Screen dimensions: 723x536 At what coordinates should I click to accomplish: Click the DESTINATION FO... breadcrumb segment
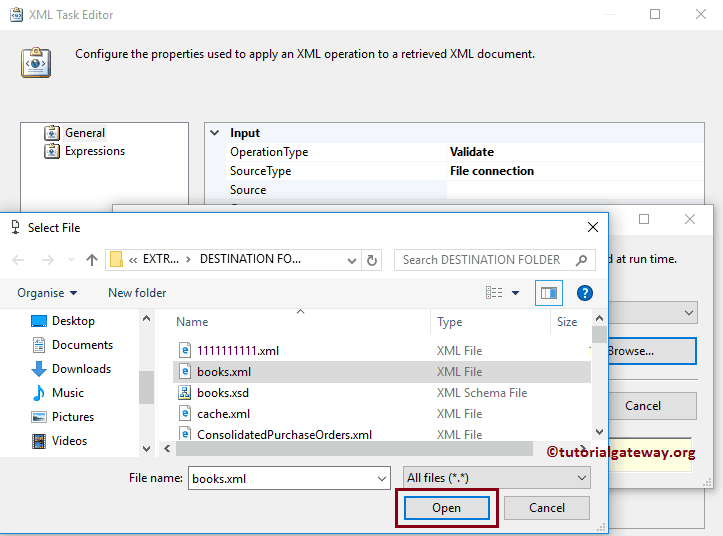click(250, 259)
